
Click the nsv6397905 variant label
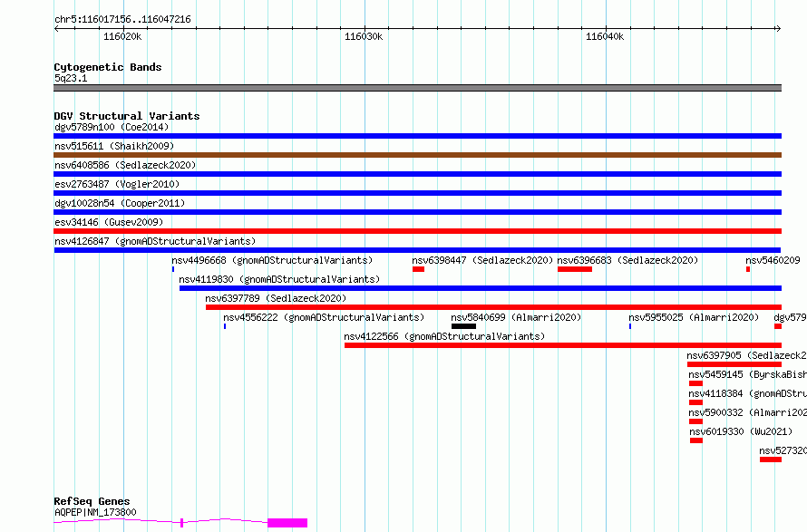click(747, 355)
